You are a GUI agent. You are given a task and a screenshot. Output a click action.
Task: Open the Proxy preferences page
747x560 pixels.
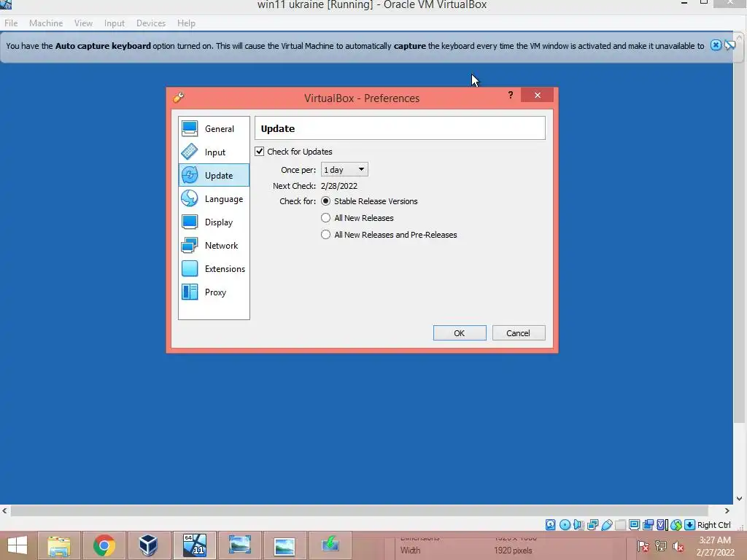click(214, 292)
